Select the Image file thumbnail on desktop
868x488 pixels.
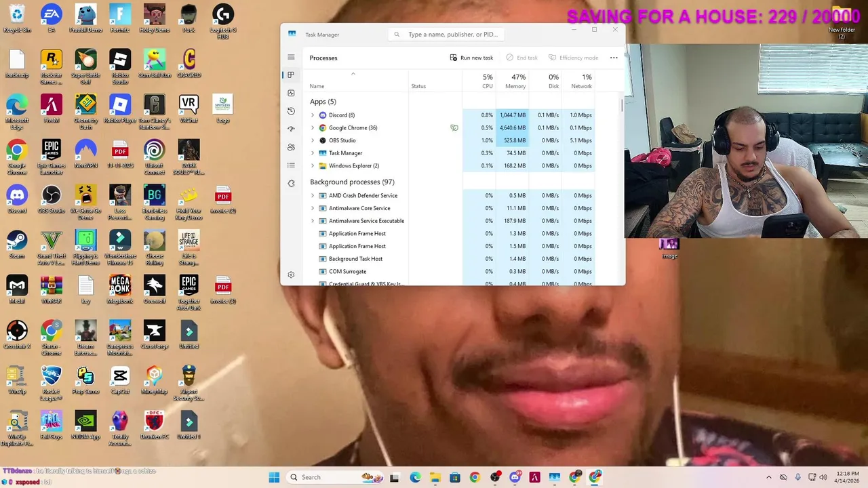coord(669,248)
